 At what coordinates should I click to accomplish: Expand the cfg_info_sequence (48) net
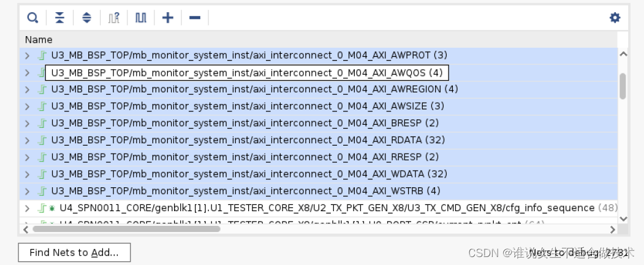tap(27, 209)
